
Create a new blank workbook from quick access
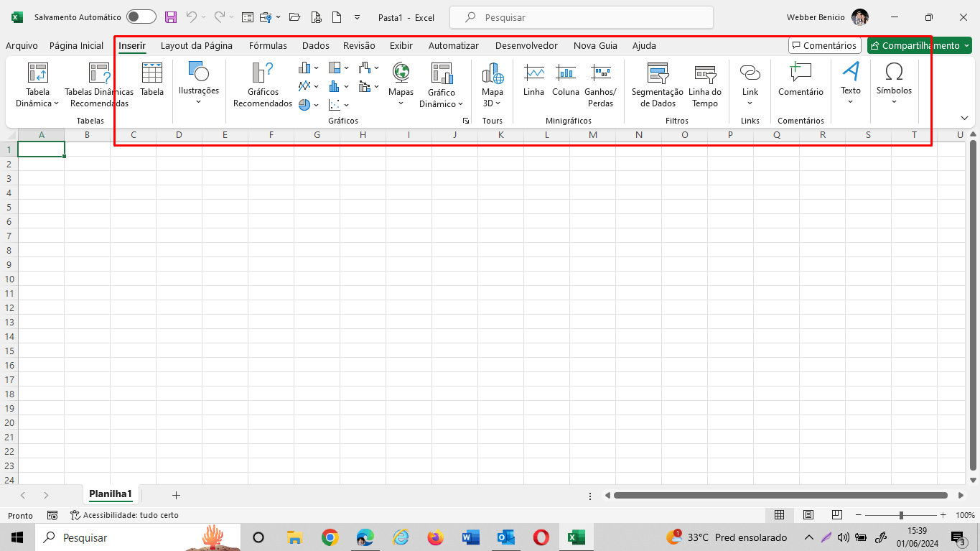[x=336, y=17]
